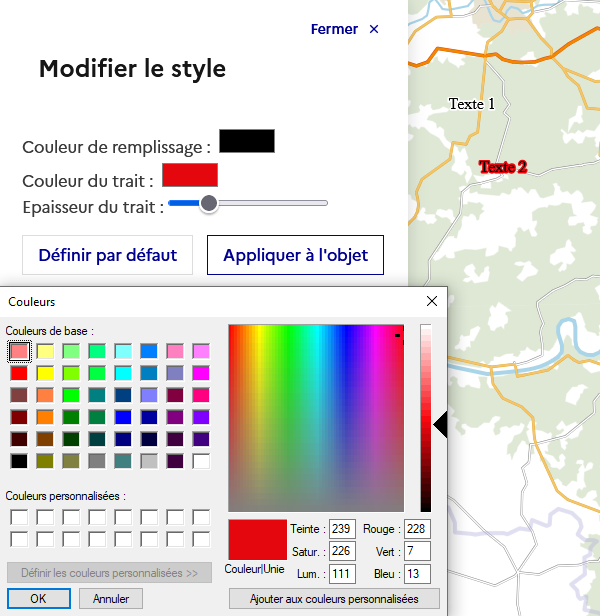Select the red Texte 2 label on map

tap(503, 167)
